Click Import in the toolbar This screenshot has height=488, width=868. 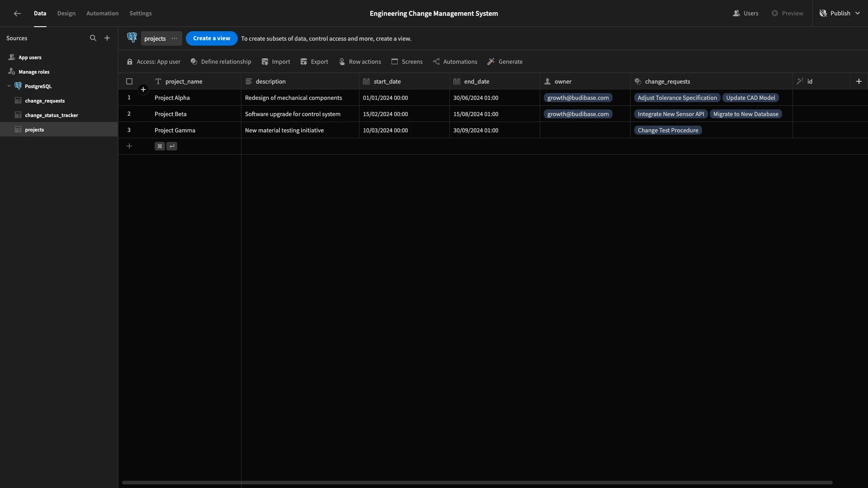pyautogui.click(x=276, y=62)
